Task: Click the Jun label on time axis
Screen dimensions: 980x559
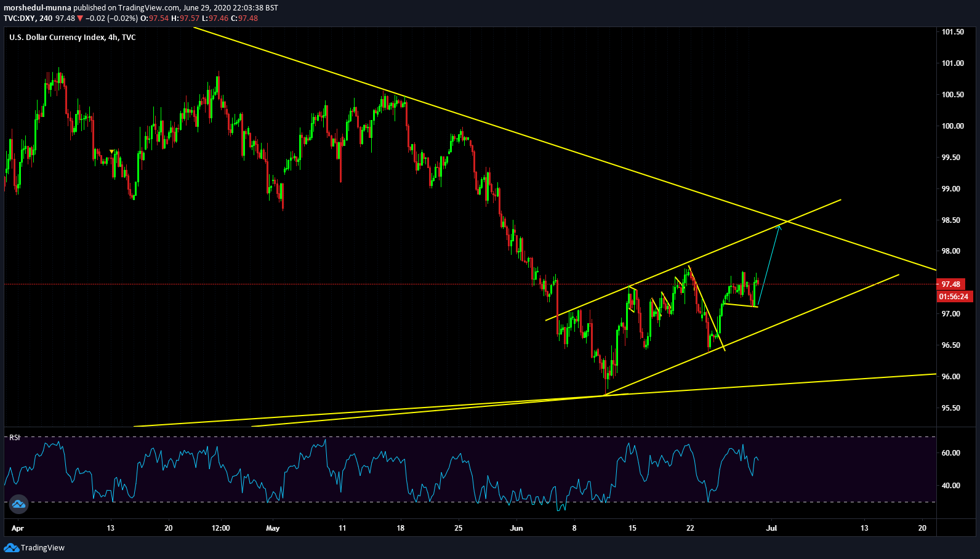Action: pos(516,528)
